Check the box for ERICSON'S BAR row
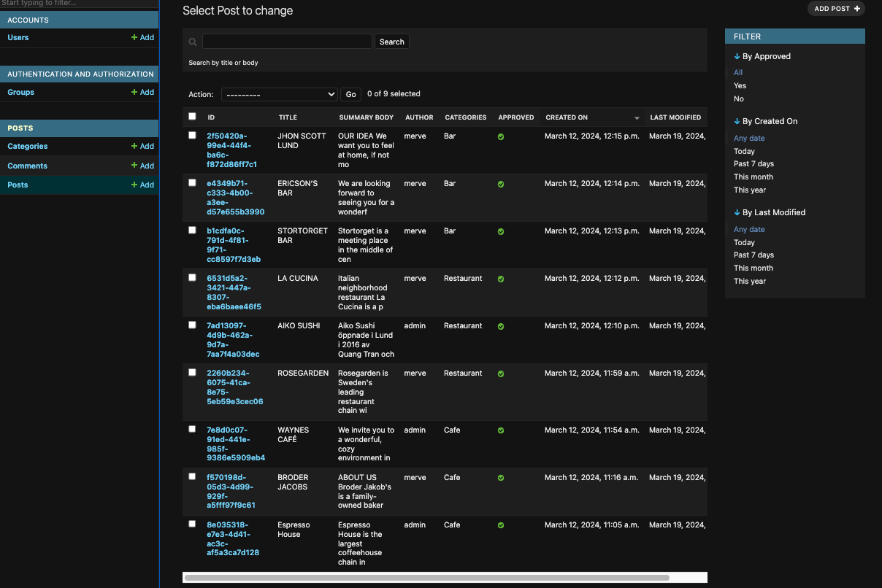Screen dimensions: 882x588 pos(193,182)
